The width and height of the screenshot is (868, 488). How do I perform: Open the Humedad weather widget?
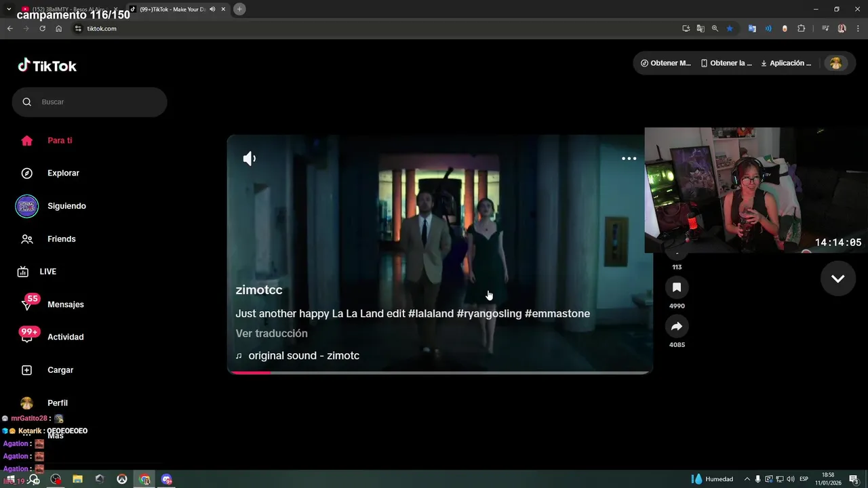(713, 479)
